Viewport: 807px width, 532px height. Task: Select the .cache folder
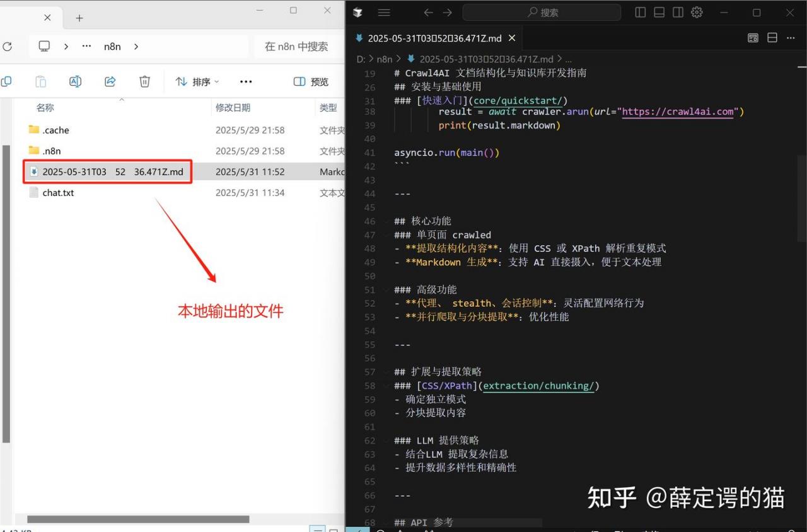click(x=55, y=130)
